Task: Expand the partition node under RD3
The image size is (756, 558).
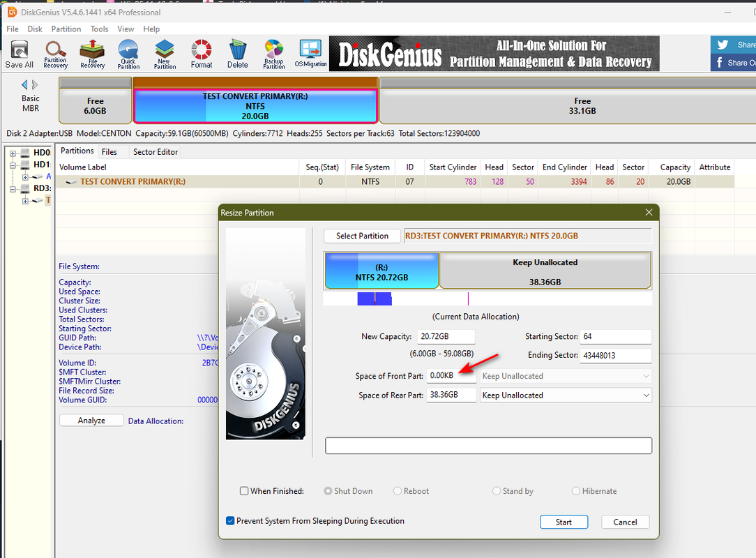Action: 25,201
